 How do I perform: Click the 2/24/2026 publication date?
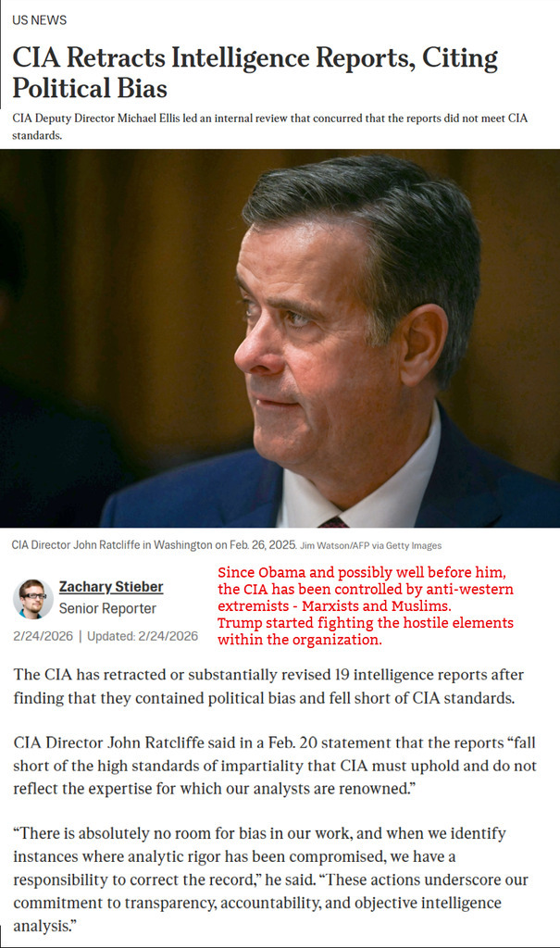[43, 636]
